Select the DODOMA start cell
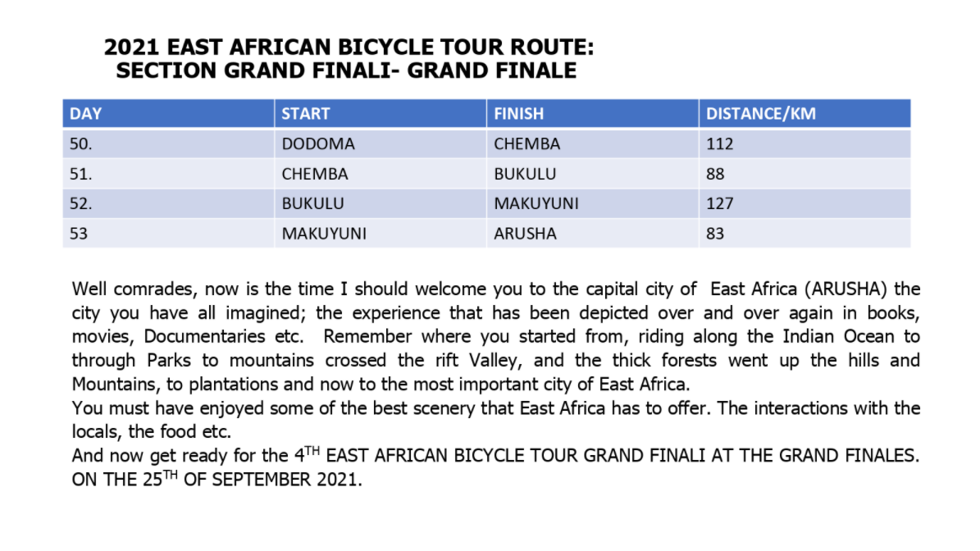The width and height of the screenshot is (980, 551). coord(318,144)
